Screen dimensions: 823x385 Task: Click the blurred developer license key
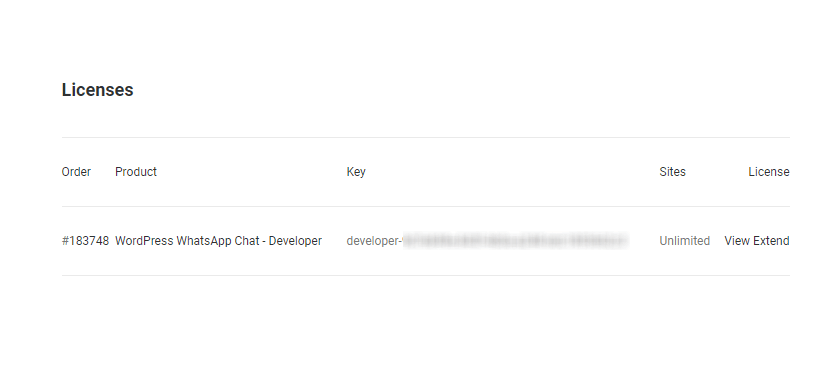(x=487, y=241)
